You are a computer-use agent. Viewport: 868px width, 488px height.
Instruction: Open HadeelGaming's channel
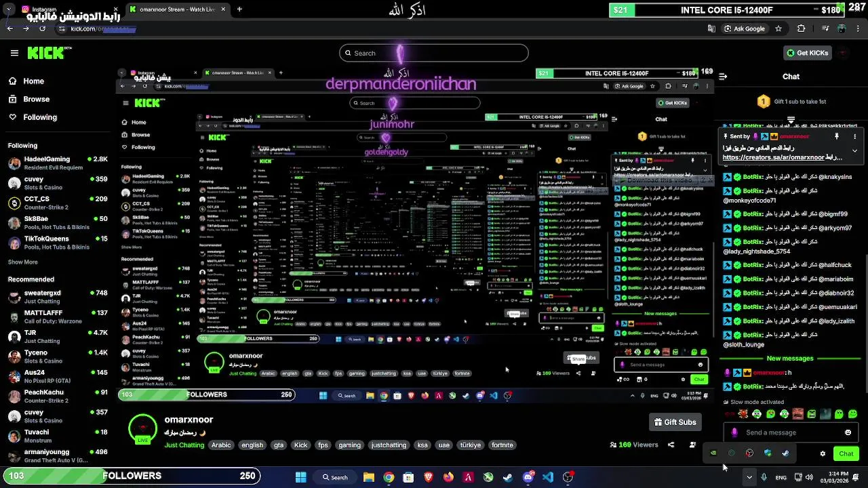tap(58, 163)
